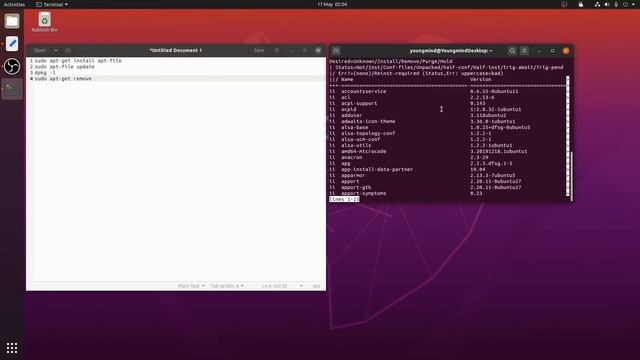Launch OBS Studio from the dock
The height and width of the screenshot is (360, 640).
tap(12, 66)
